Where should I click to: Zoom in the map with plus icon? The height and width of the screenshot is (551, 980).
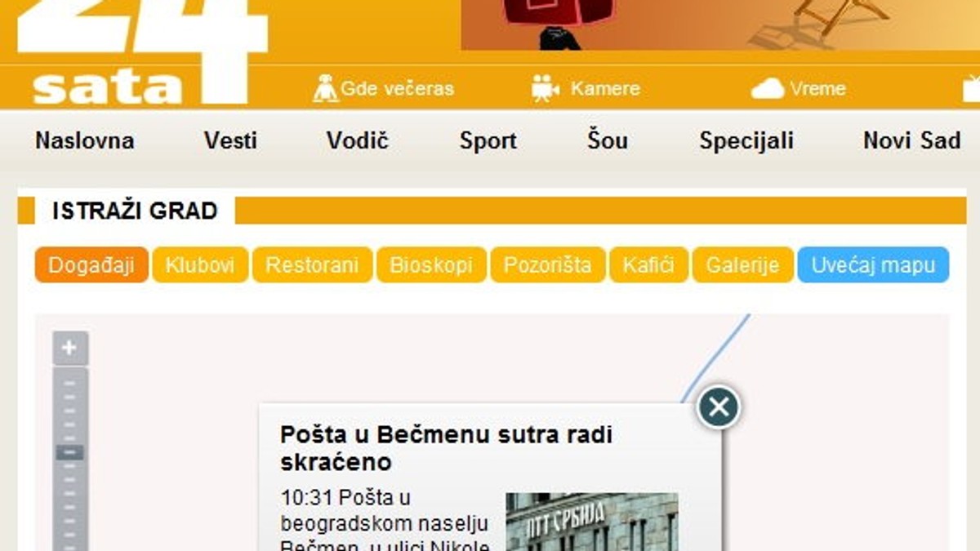pyautogui.click(x=69, y=349)
